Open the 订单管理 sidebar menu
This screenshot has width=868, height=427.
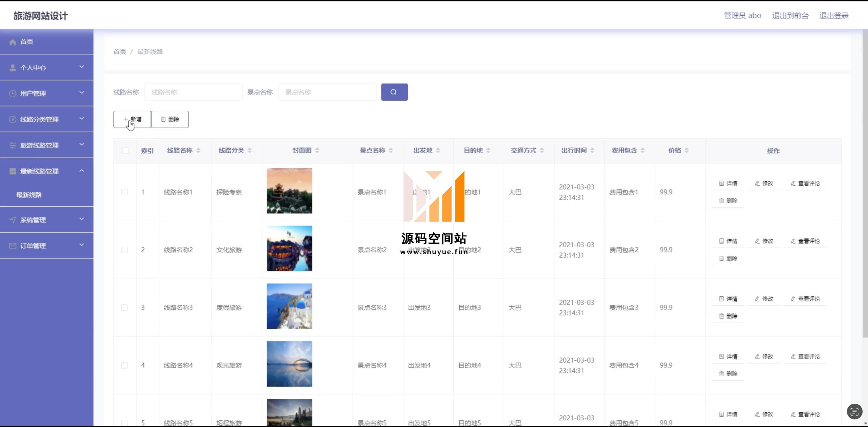(x=46, y=246)
